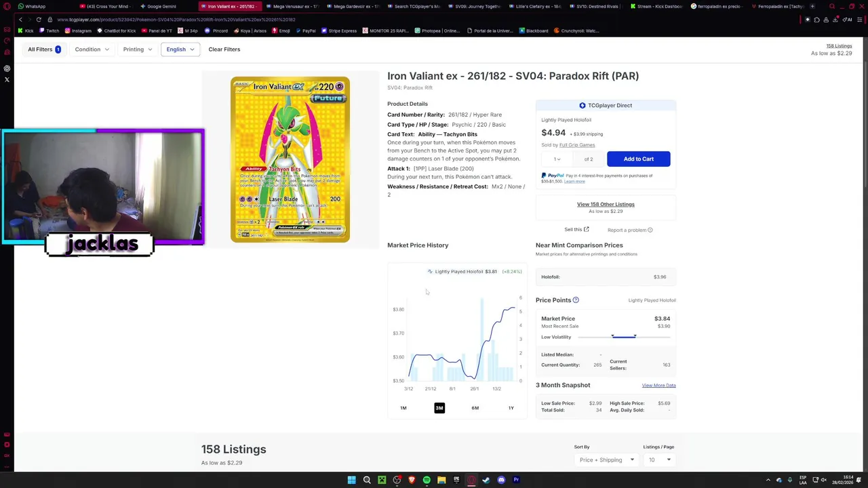This screenshot has height=488, width=868.
Task: Select 3M price history range
Action: click(439, 408)
